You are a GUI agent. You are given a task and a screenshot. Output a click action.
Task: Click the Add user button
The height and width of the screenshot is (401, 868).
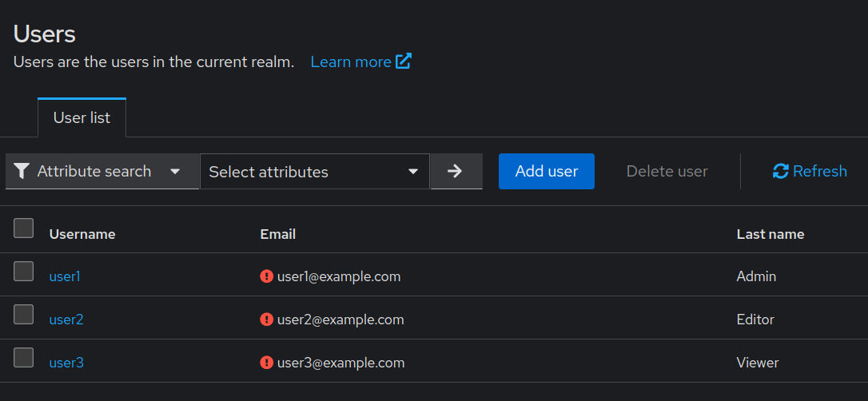click(547, 172)
